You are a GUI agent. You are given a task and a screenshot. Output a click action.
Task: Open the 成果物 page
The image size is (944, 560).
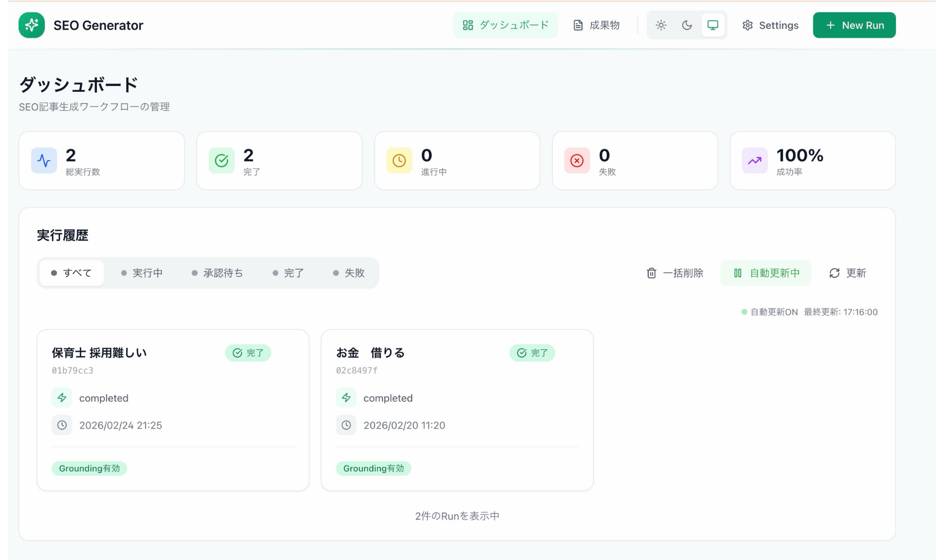click(x=596, y=25)
